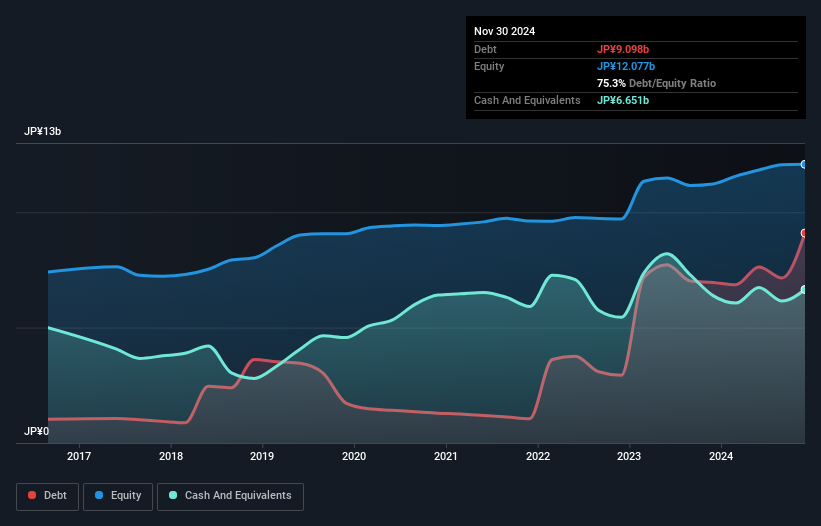Click the 2021 x-axis label
821x526 pixels.
446,456
